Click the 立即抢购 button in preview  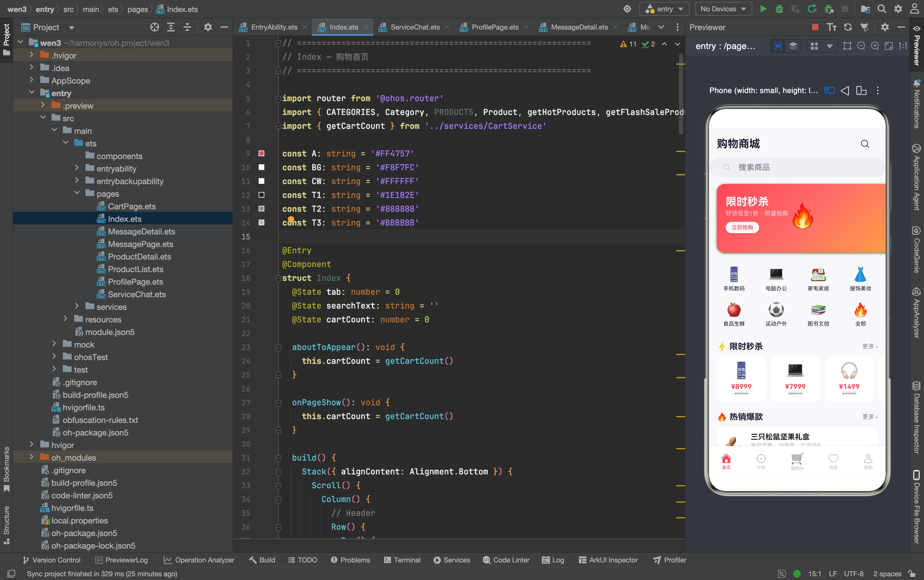742,227
